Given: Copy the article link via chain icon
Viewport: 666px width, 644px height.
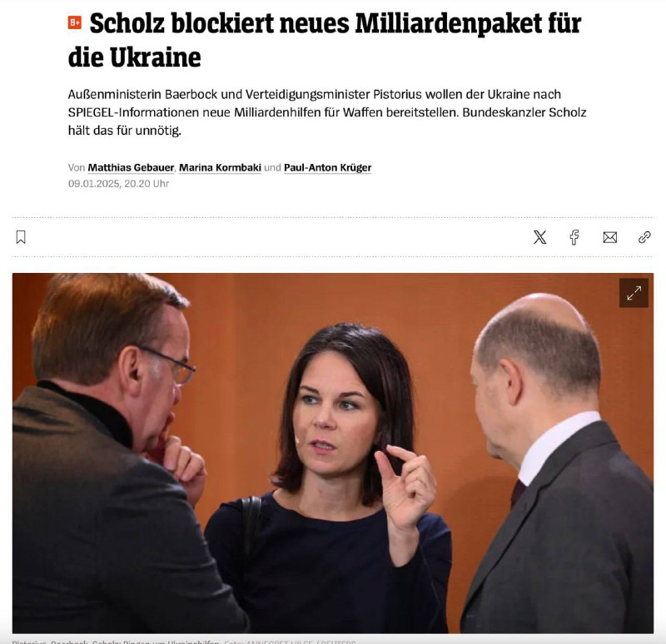Looking at the screenshot, I should (644, 237).
